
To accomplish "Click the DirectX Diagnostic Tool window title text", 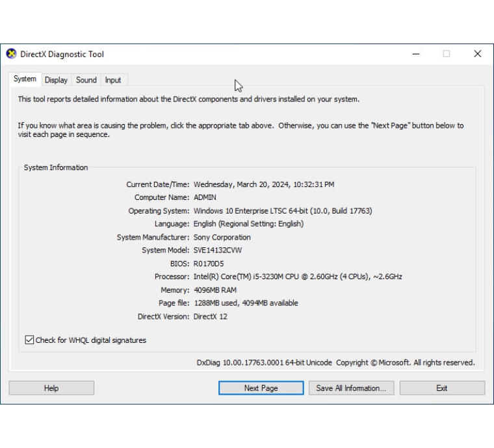I will [x=62, y=54].
